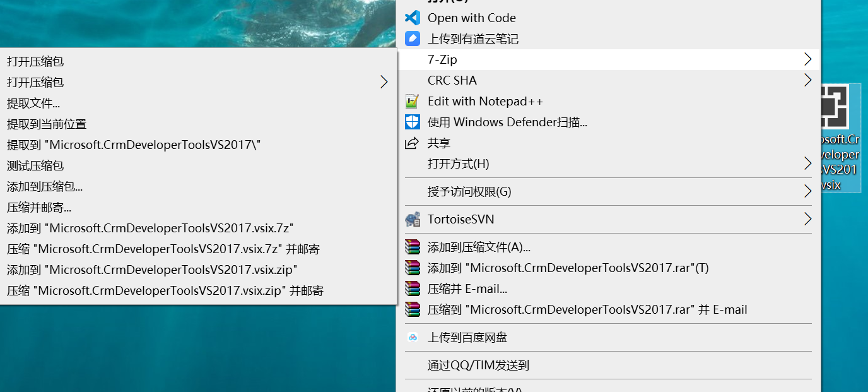This screenshot has height=392, width=868.
Task: Select 压缩 .vsix.7z 并邮寄 entry
Action: pyautogui.click(x=198, y=249)
